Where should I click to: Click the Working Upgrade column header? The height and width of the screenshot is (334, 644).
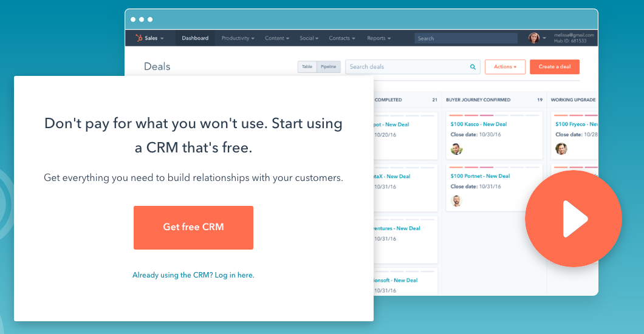point(573,100)
